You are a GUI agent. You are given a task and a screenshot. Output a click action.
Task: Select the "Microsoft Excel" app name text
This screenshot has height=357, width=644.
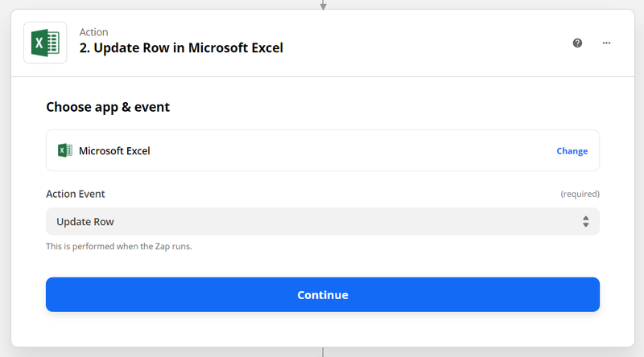[114, 150]
